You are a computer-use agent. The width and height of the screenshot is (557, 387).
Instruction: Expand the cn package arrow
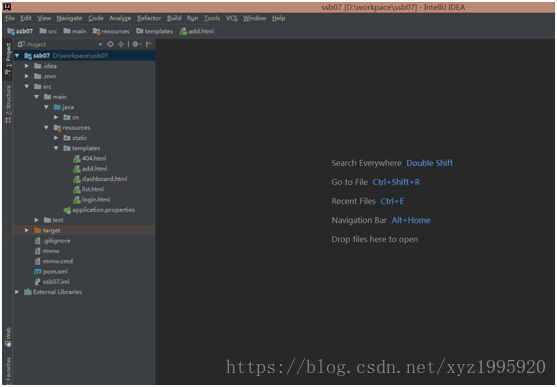click(x=56, y=117)
